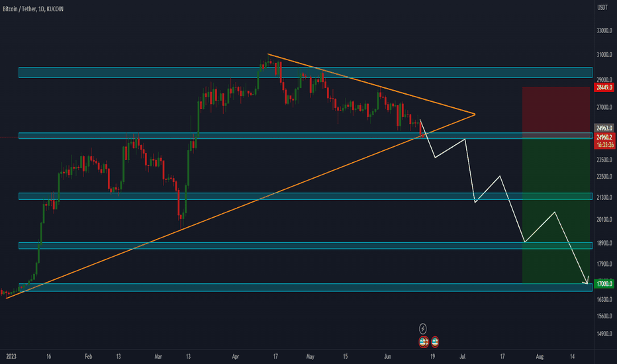Image resolution: width=617 pixels, height=364 pixels.
Task: Click the 33000.0 price axis value
Action: pos(604,30)
